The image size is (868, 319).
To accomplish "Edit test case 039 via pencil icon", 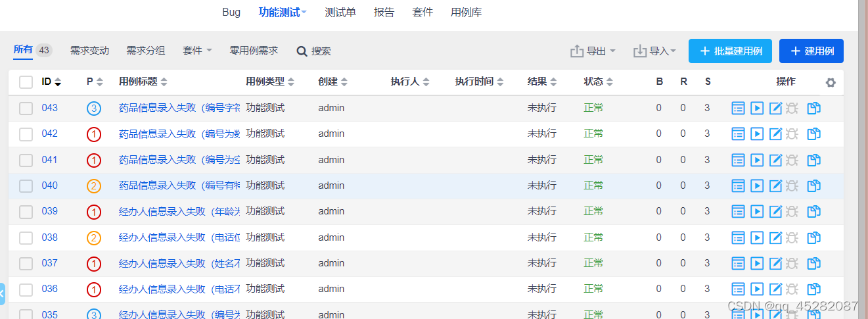I will 775,211.
